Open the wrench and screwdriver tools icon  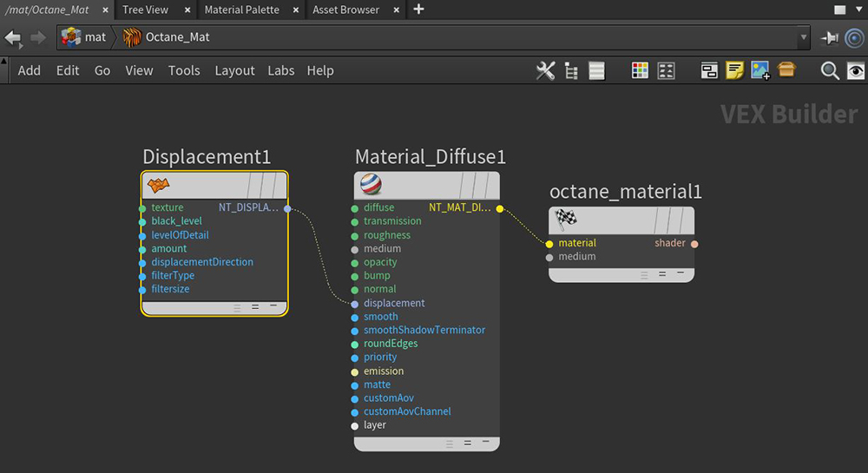point(545,71)
